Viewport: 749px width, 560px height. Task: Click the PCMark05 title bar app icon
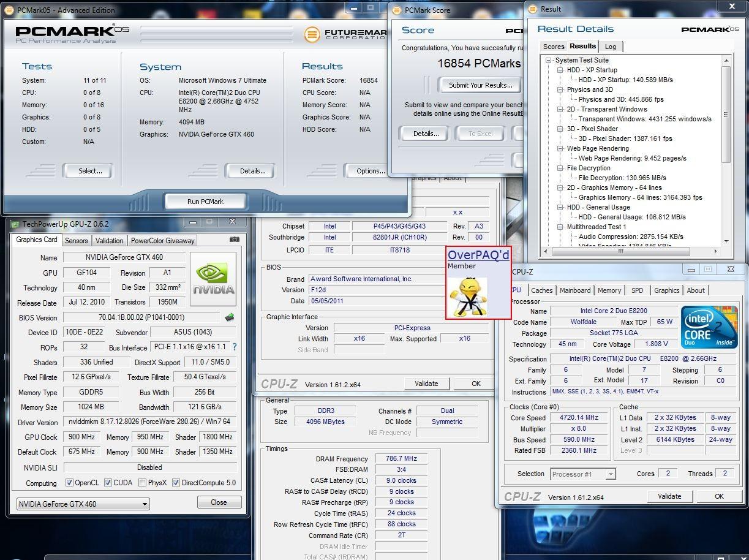tap(10, 10)
